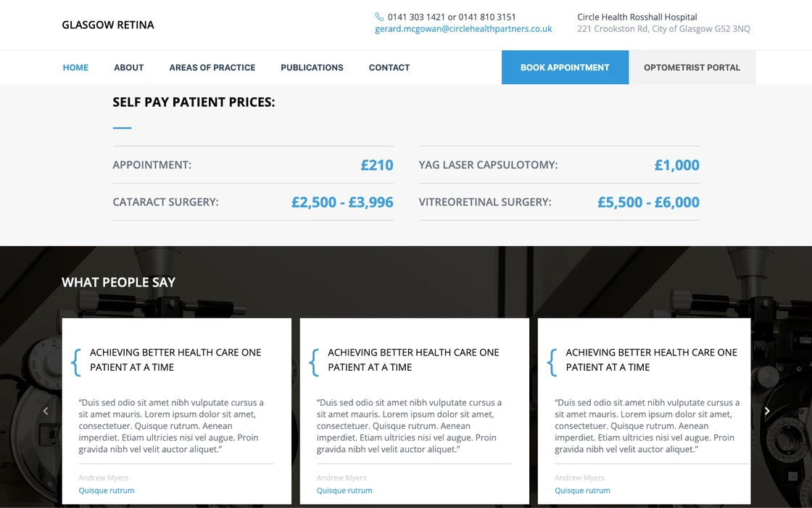Click Andrew Myers name in first testimonial

[x=104, y=478]
